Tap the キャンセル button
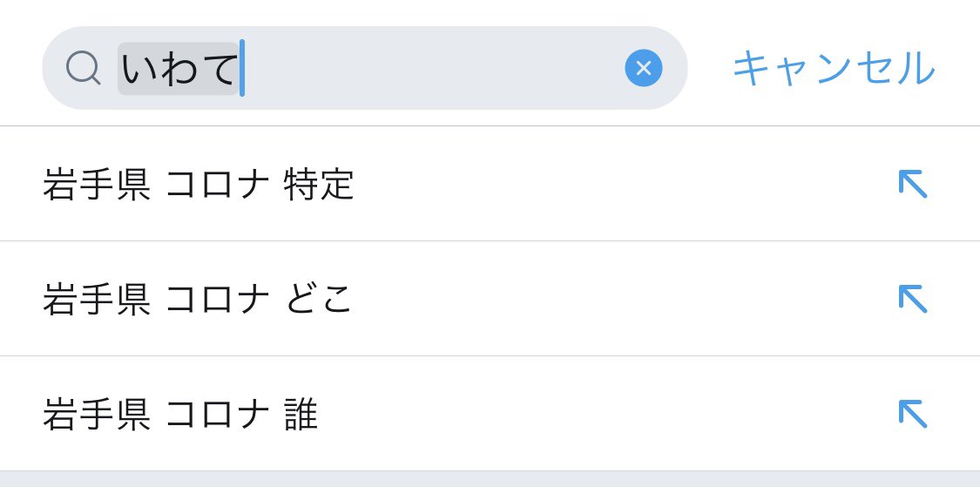980x487 pixels. (x=834, y=68)
